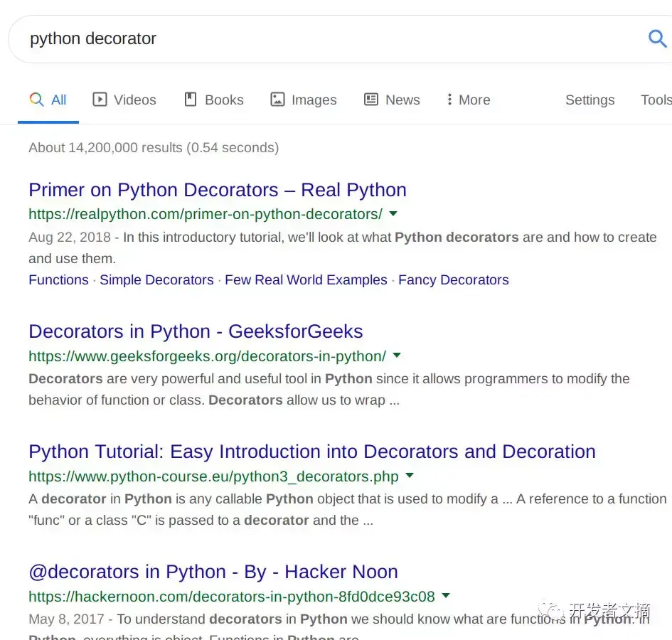
Task: Click the colored magnifier icon beside All
Action: pos(36,100)
